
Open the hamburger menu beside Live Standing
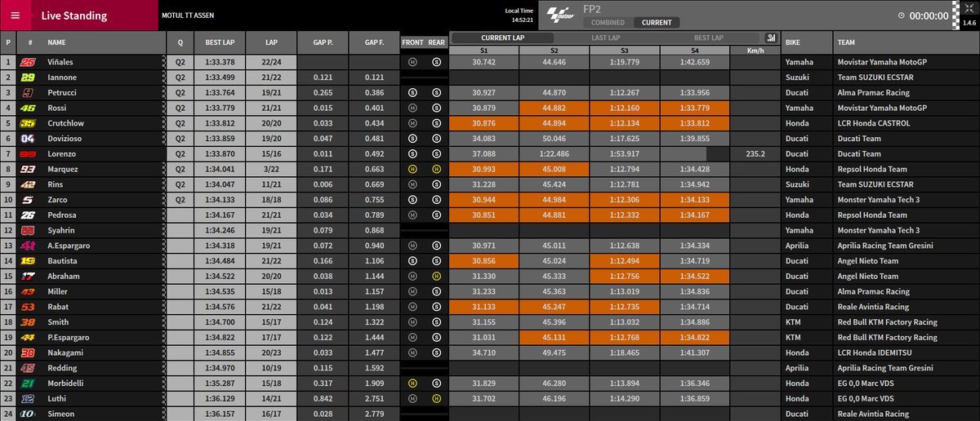click(x=15, y=16)
